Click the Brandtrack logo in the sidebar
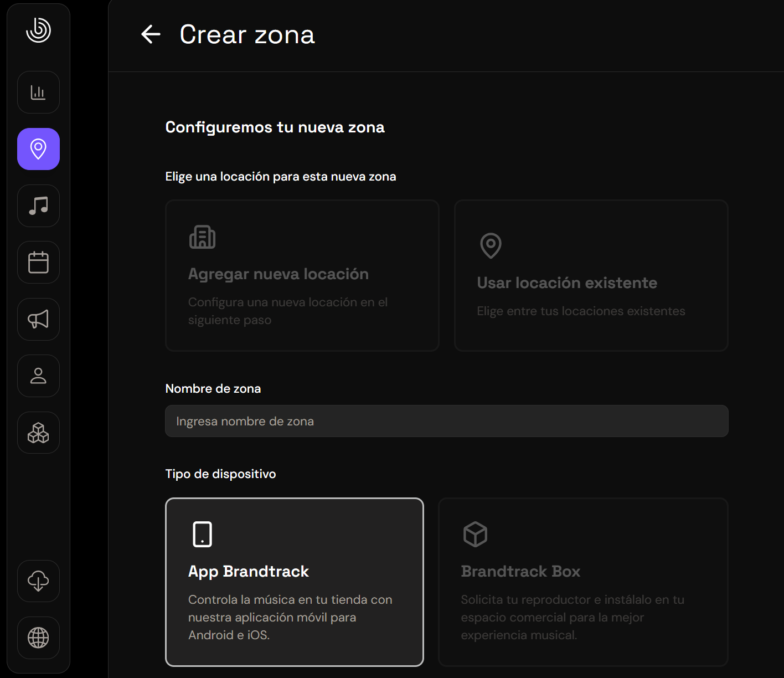This screenshot has height=678, width=784. (38, 30)
